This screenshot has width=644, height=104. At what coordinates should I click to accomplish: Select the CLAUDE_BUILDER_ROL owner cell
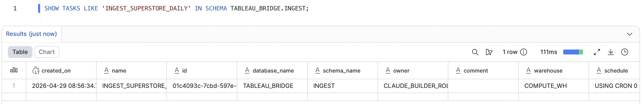click(415, 86)
